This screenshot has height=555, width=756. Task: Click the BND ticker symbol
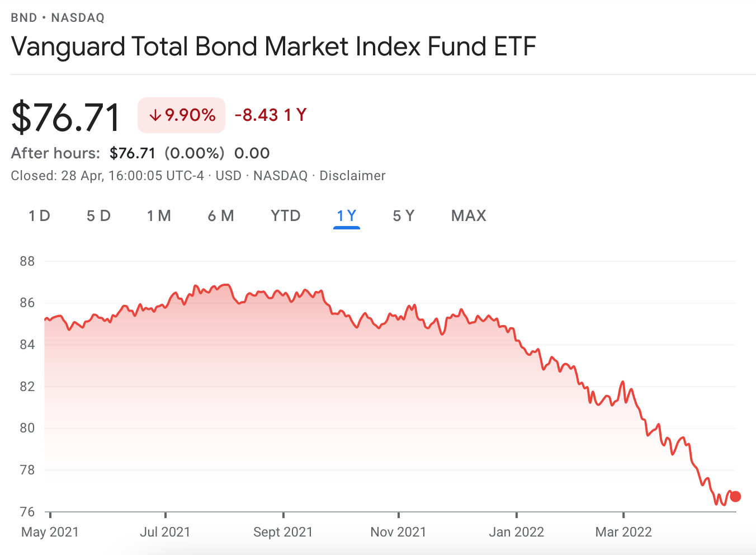[x=23, y=17]
